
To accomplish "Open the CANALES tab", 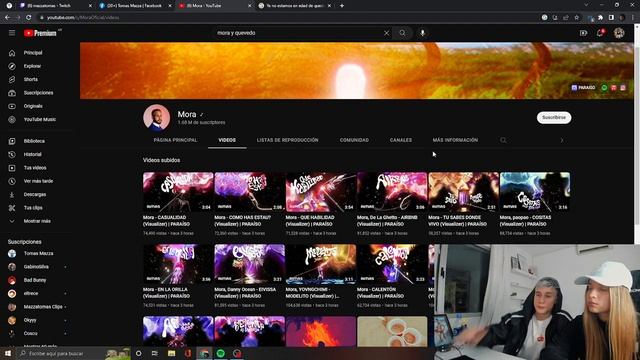I will point(401,140).
